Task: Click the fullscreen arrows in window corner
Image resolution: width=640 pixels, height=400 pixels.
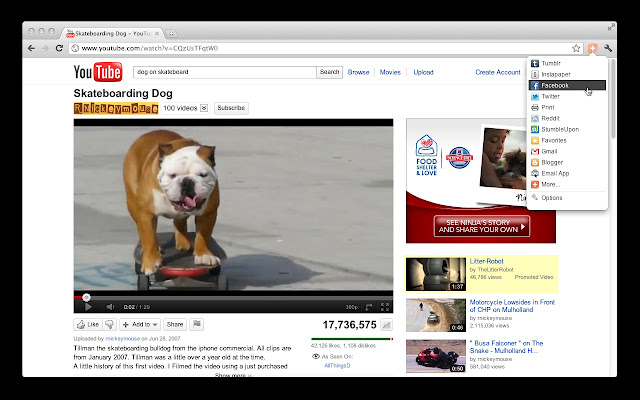Action: (611, 27)
